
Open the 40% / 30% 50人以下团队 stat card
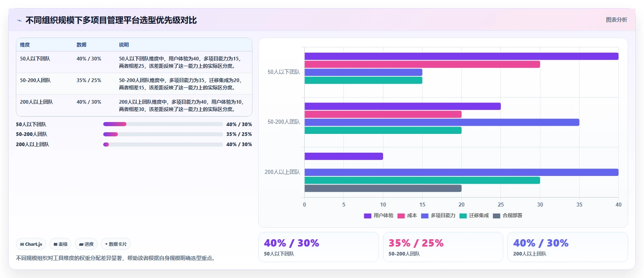318,247
